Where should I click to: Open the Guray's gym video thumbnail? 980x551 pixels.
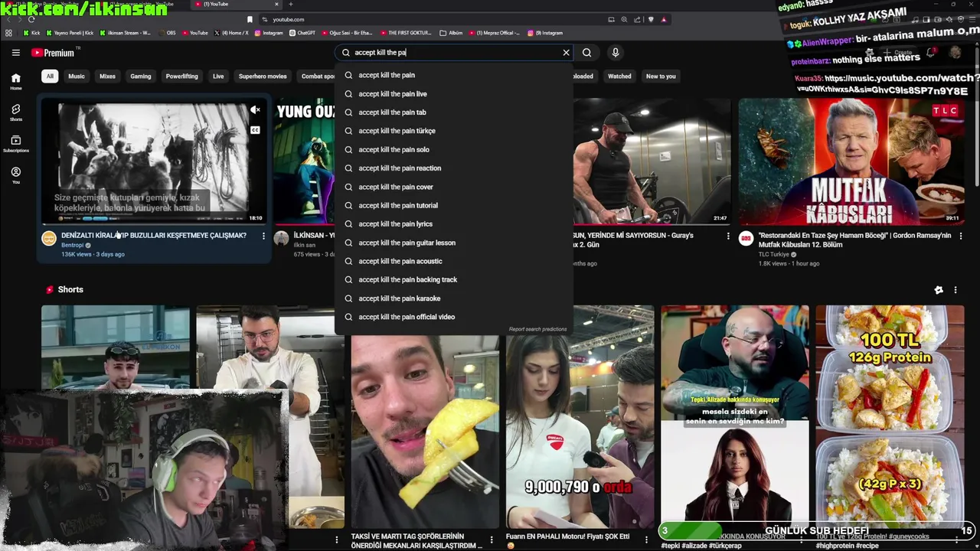click(652, 162)
